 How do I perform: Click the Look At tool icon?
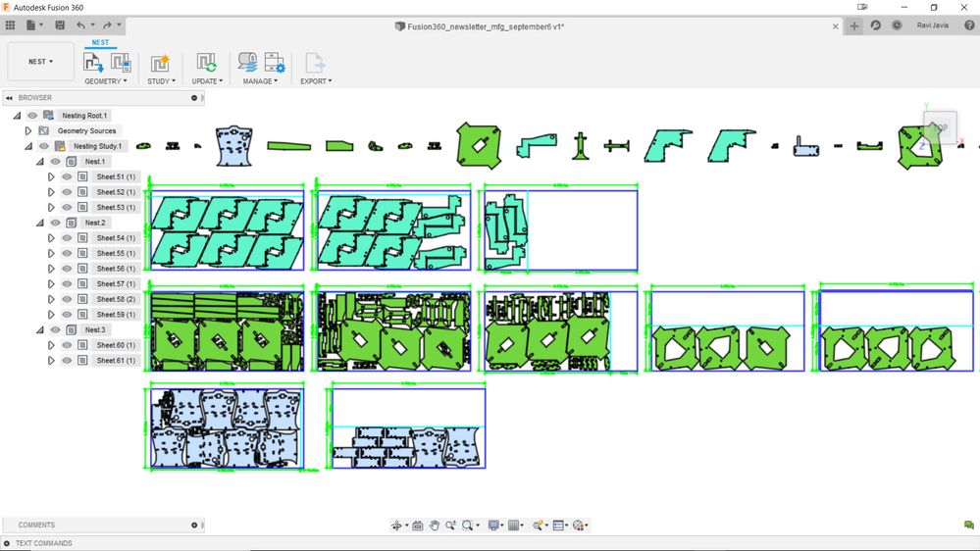(x=418, y=526)
